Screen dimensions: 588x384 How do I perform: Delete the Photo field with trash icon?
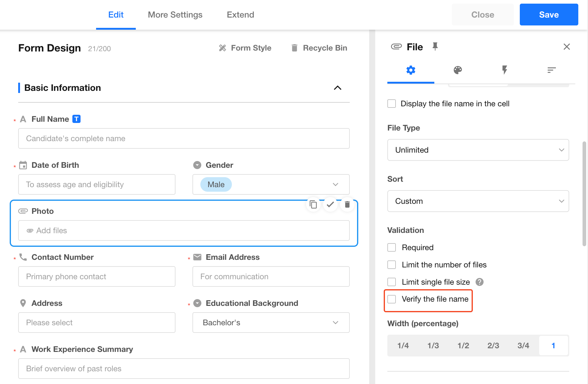click(347, 205)
